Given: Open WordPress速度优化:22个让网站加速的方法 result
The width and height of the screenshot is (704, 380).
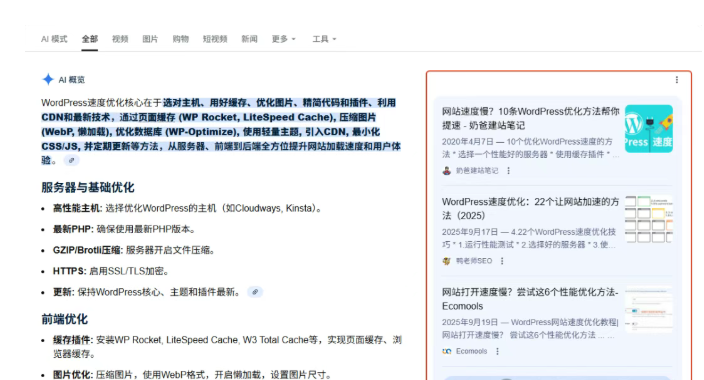Looking at the screenshot, I should pyautogui.click(x=530, y=208).
